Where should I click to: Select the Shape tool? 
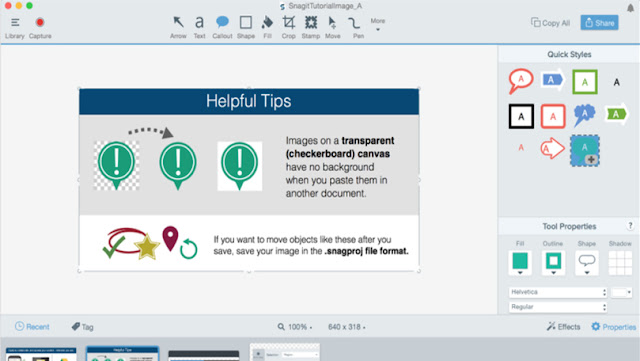pos(246,28)
